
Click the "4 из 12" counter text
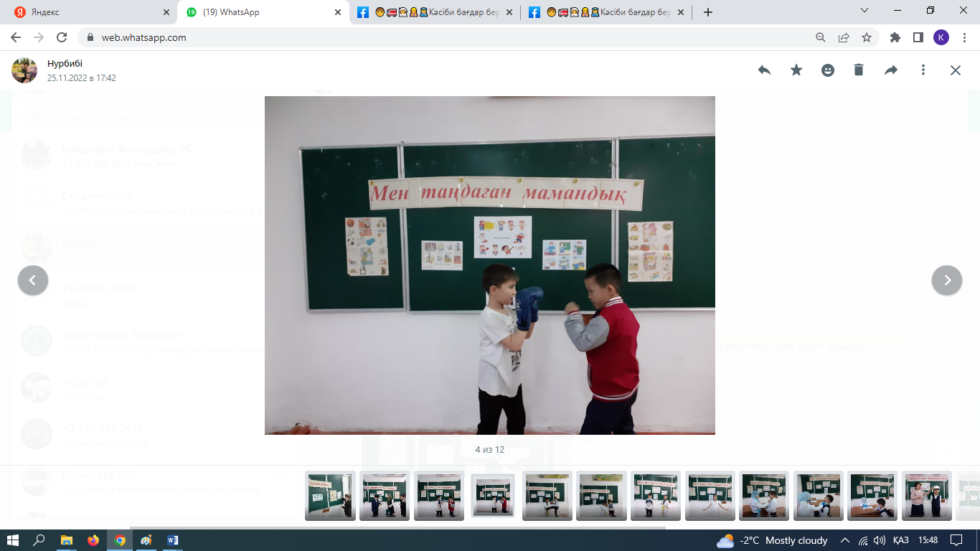pos(490,450)
